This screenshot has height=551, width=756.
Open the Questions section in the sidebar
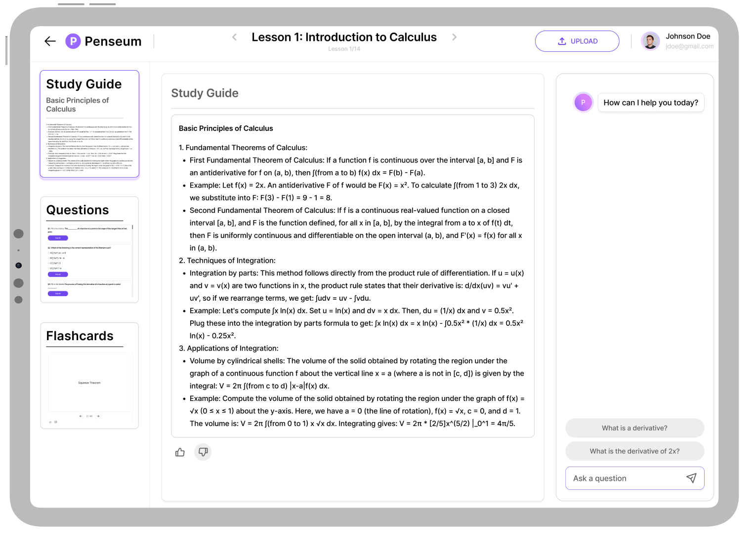(x=78, y=210)
